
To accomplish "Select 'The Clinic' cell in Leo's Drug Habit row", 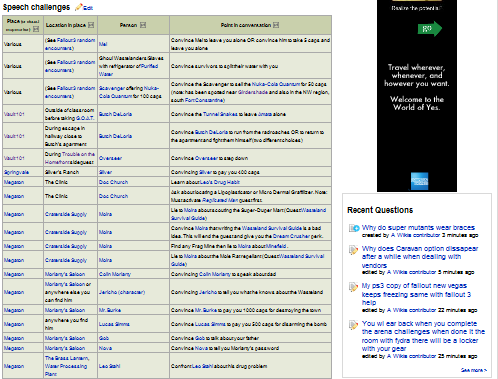I will (x=56, y=182).
